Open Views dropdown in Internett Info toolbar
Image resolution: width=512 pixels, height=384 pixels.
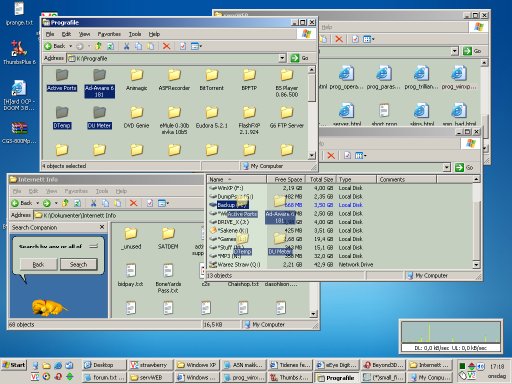click(x=163, y=203)
